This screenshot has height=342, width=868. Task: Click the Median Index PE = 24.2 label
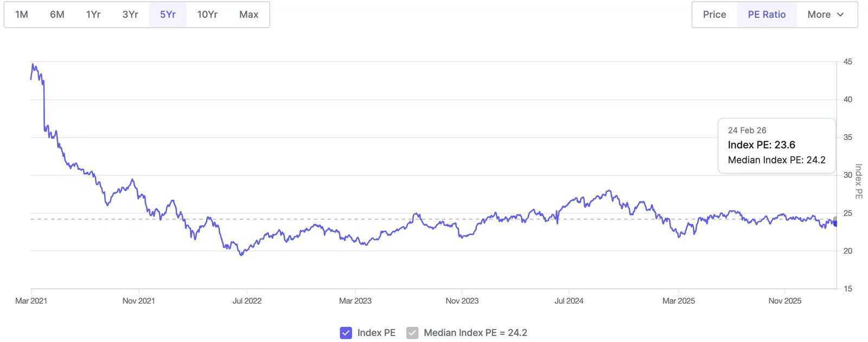[x=475, y=333]
